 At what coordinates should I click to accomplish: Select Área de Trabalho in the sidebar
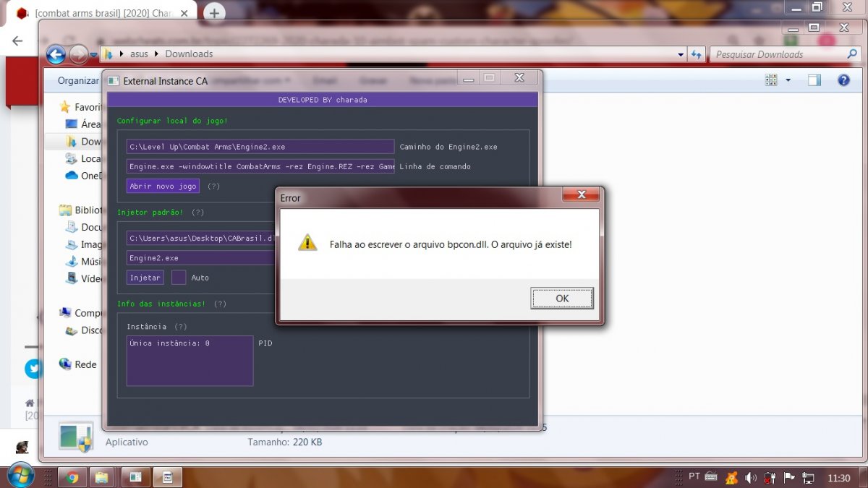tap(83, 124)
